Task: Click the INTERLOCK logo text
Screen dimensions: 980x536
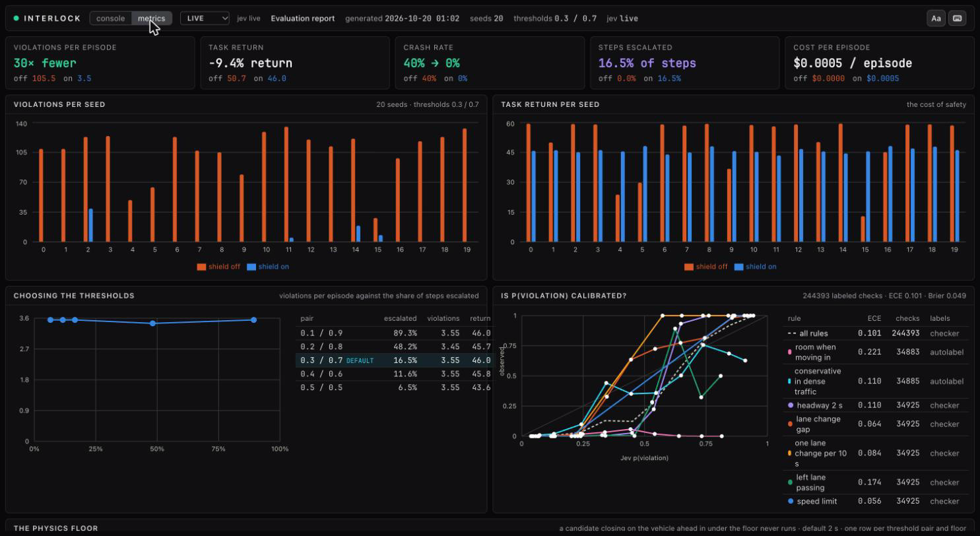Action: (53, 18)
